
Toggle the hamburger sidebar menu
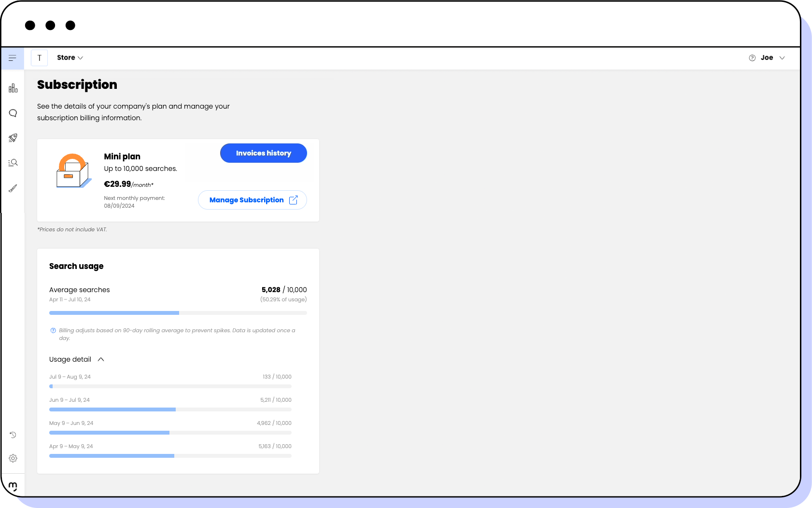click(x=13, y=58)
